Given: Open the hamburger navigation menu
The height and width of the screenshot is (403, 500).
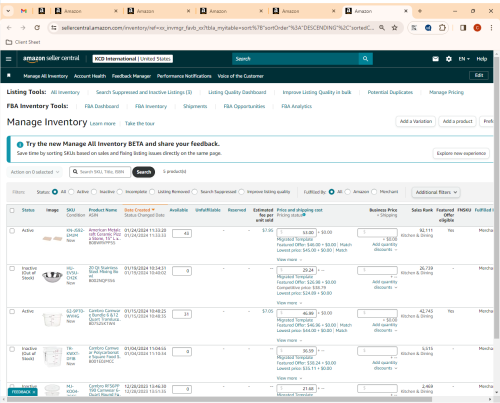Looking at the screenshot, I should 9,59.
